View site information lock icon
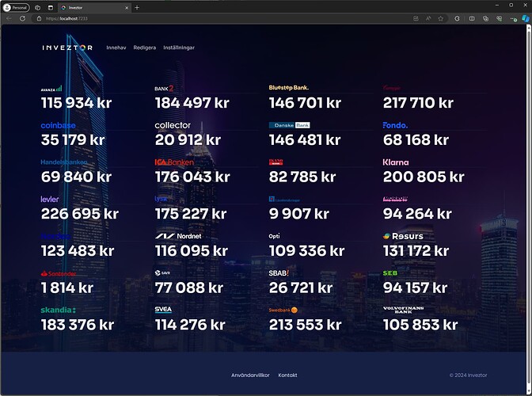 (39, 19)
